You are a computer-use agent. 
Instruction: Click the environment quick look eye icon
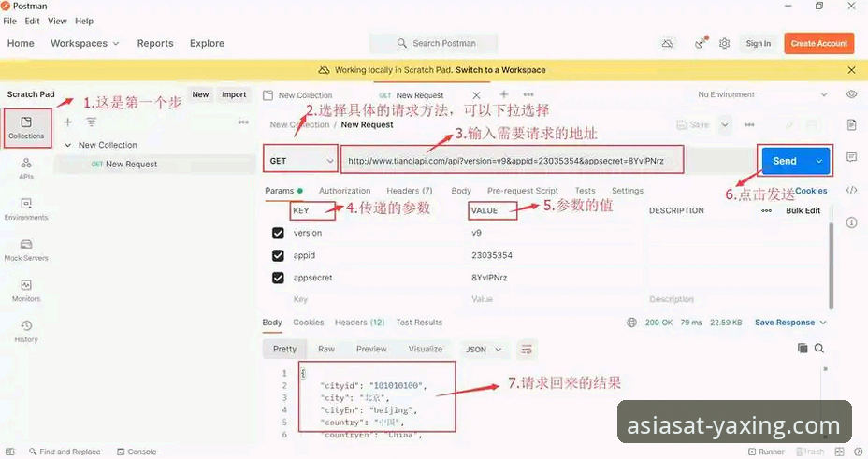coord(851,94)
